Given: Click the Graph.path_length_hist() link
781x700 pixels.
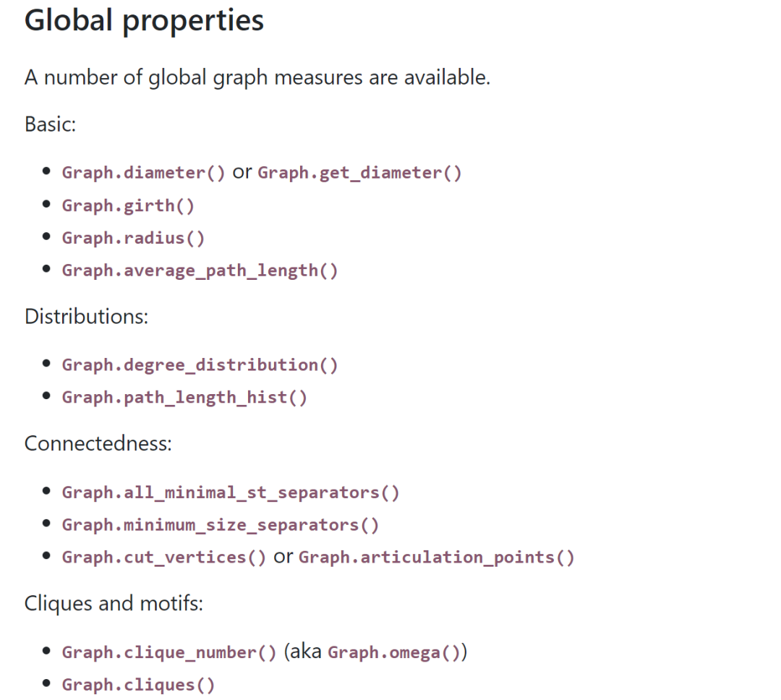Looking at the screenshot, I should 184,397.
